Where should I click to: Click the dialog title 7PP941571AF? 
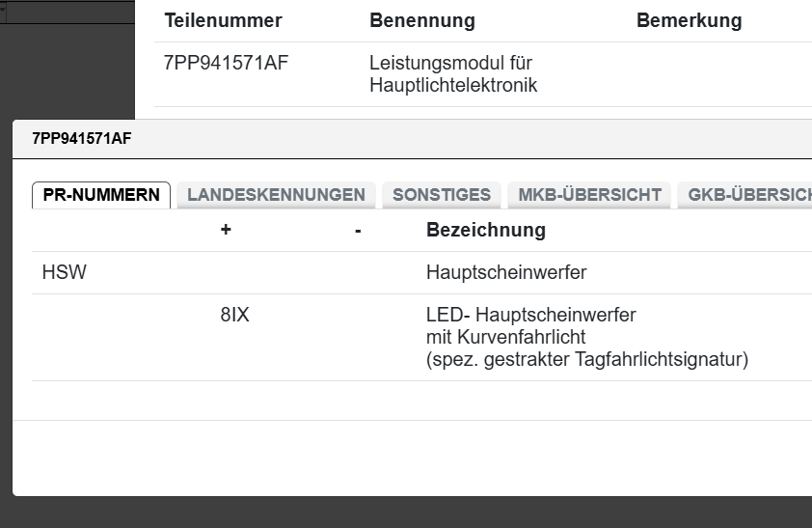(81, 139)
